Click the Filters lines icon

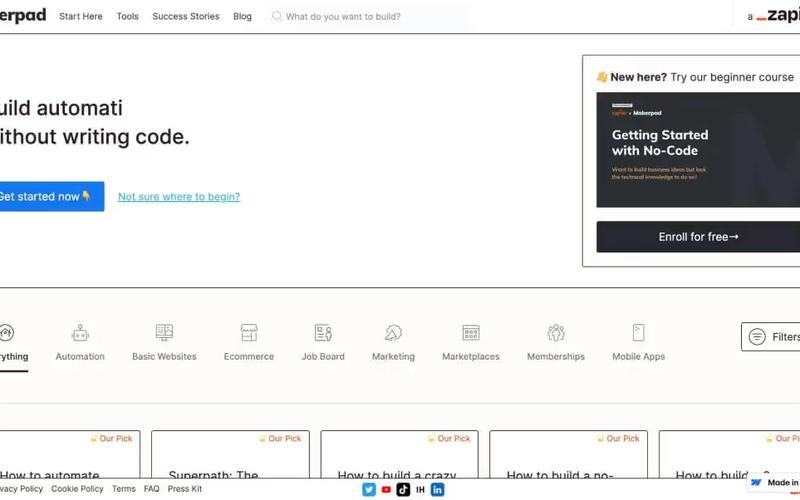[757, 337]
